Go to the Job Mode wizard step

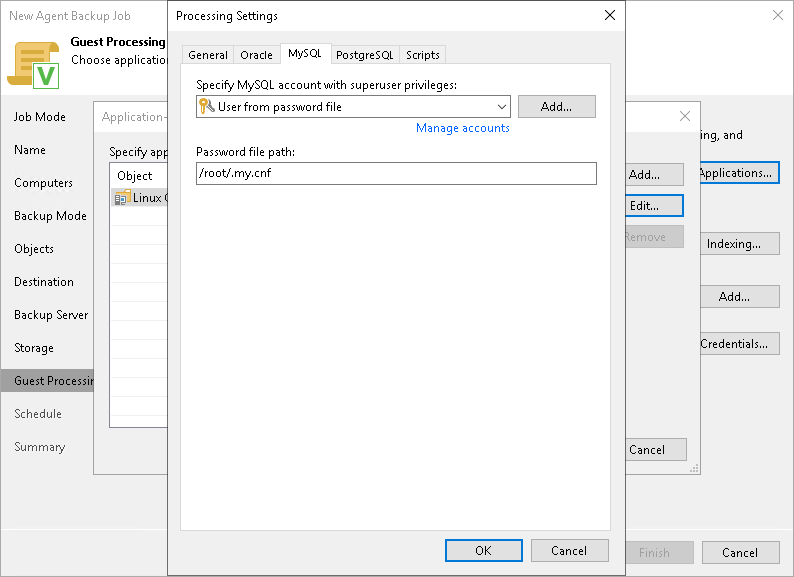(x=40, y=117)
